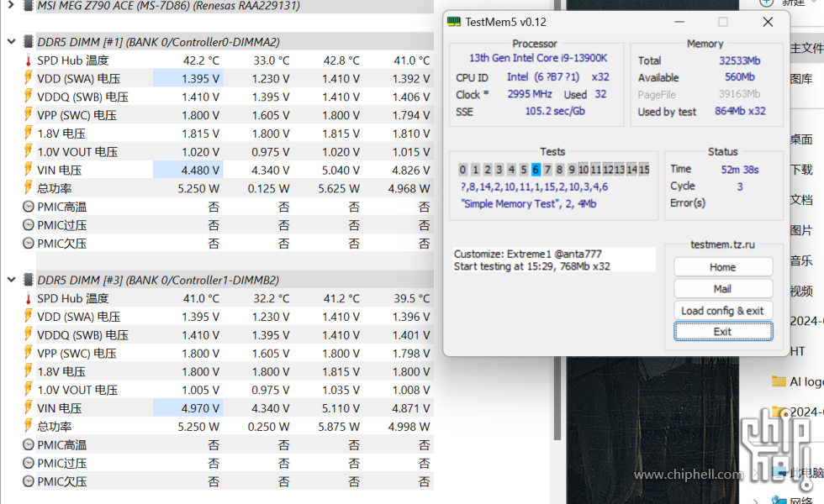Open 图片 in the Explorer sidebar
824x504 pixels.
(801, 230)
